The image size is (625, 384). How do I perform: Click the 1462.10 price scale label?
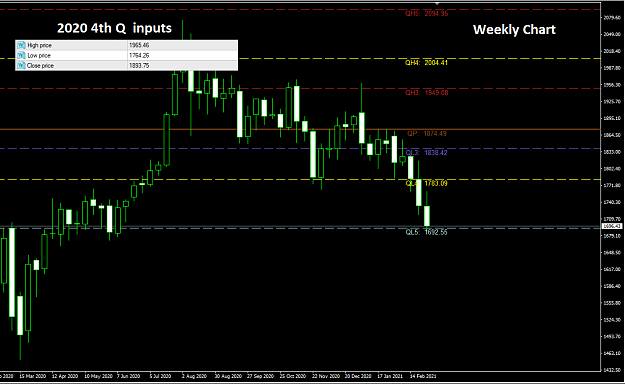coord(612,353)
